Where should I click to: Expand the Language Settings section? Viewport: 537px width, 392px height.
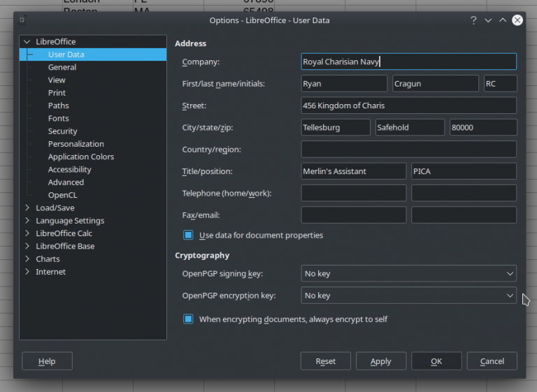pos(27,221)
